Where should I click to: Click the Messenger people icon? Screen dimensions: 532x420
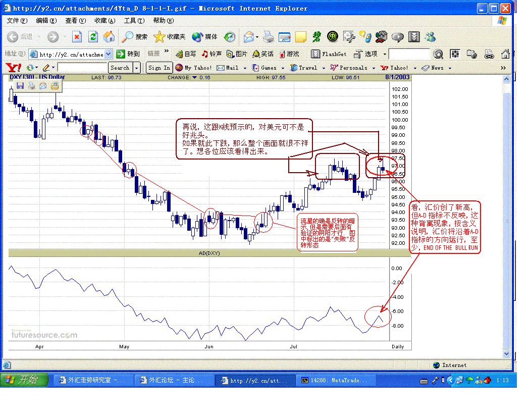430,37
